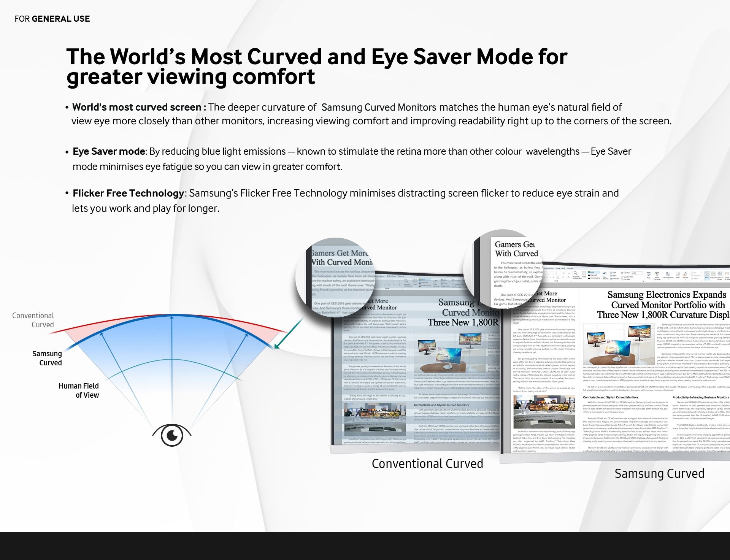
Task: Click the monitors product photo on conventional screen
Action: point(450,352)
